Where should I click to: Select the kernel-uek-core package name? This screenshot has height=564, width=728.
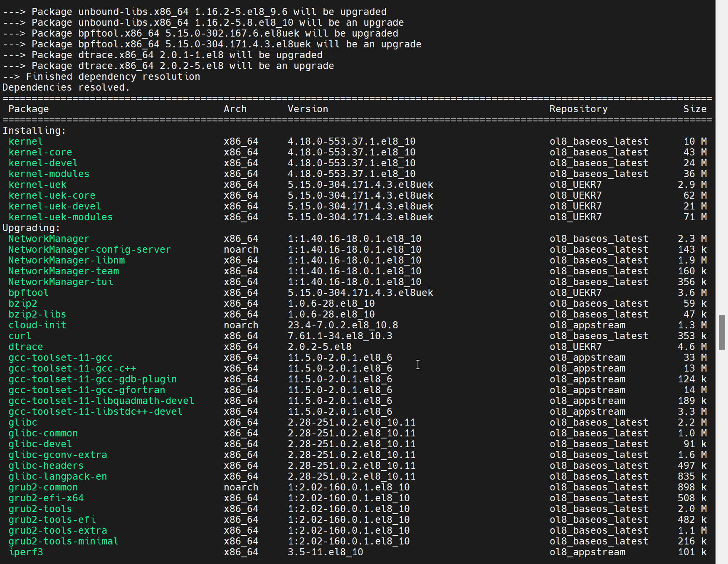pyautogui.click(x=52, y=195)
